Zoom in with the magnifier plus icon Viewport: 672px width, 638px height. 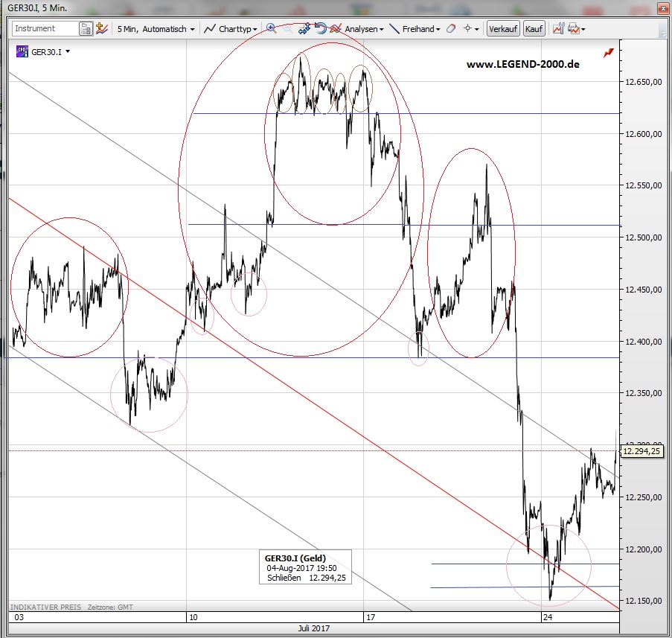point(272,29)
